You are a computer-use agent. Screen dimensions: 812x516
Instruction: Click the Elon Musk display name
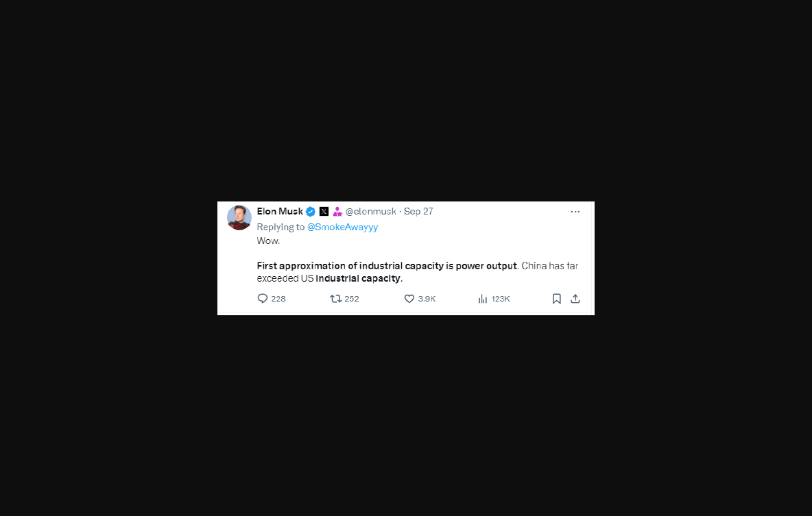280,211
